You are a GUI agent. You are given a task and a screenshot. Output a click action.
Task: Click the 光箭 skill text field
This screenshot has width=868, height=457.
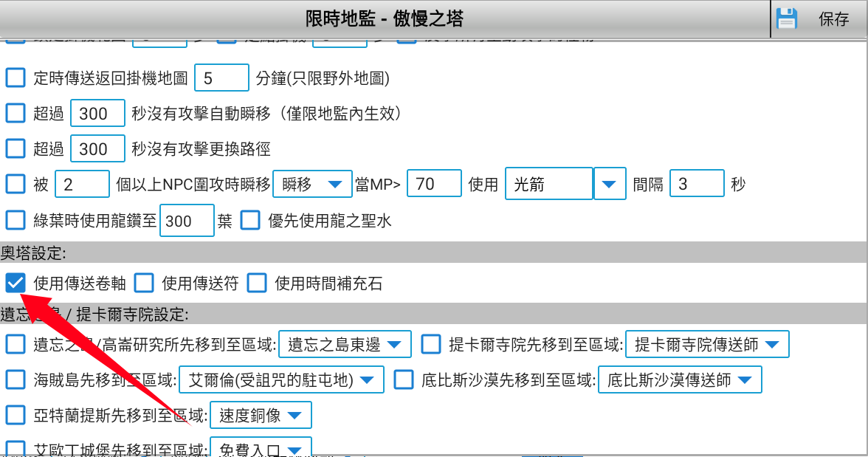[548, 184]
